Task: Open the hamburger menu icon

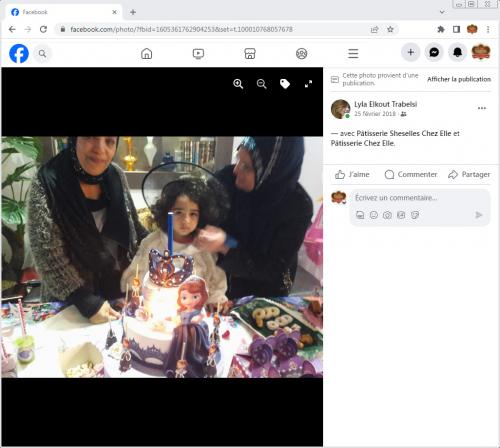Action: click(353, 53)
